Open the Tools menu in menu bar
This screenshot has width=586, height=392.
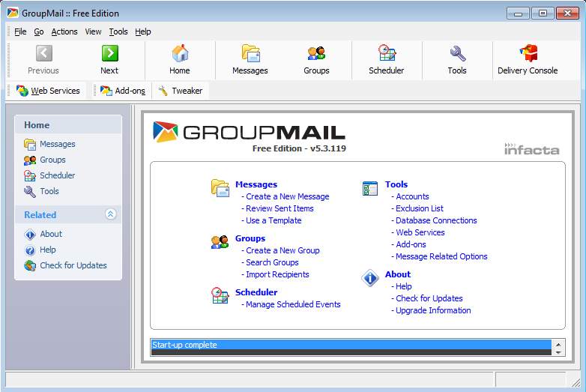[x=118, y=31]
